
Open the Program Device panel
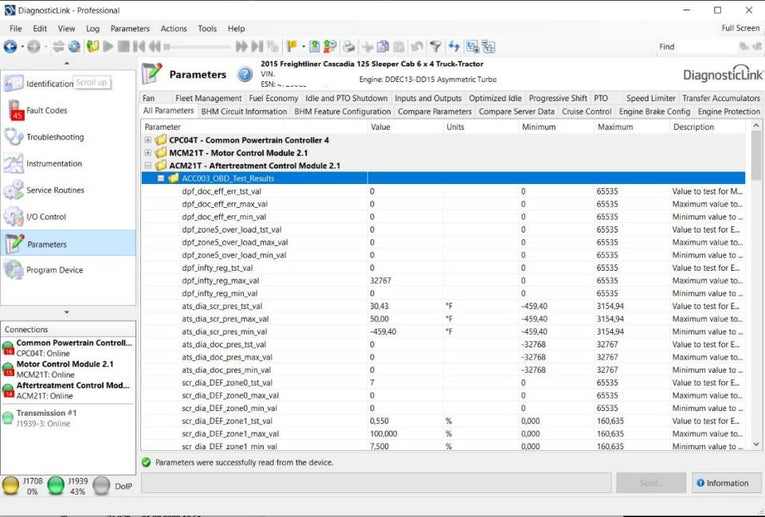(54, 270)
